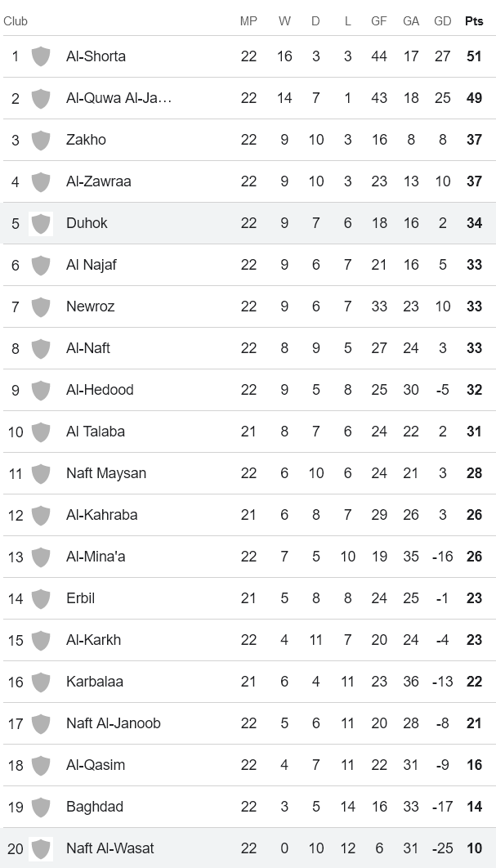Click the Newroz team shield icon
Image resolution: width=496 pixels, height=868 pixels.
pyautogui.click(x=41, y=306)
